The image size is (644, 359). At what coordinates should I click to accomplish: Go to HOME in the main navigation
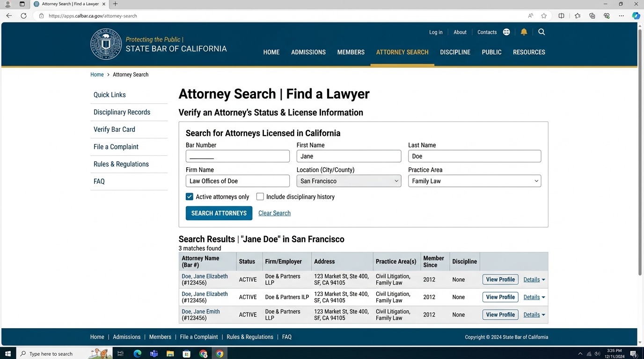pyautogui.click(x=271, y=52)
